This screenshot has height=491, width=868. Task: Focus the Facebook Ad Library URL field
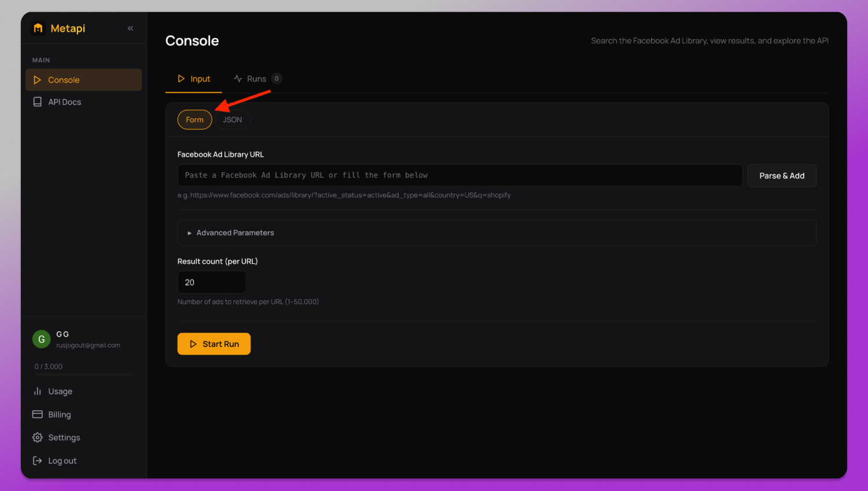coord(460,175)
